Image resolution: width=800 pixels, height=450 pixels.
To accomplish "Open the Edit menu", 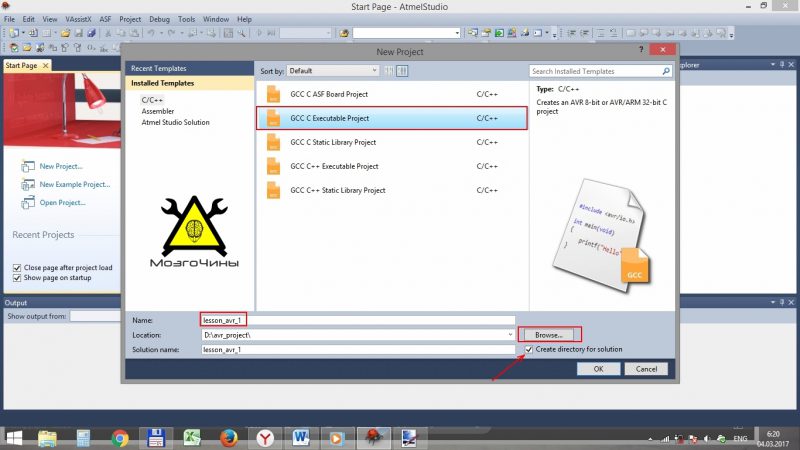I will (x=29, y=19).
